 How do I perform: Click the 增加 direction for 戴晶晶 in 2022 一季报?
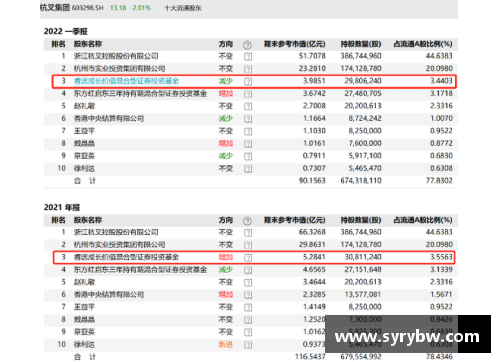click(226, 143)
